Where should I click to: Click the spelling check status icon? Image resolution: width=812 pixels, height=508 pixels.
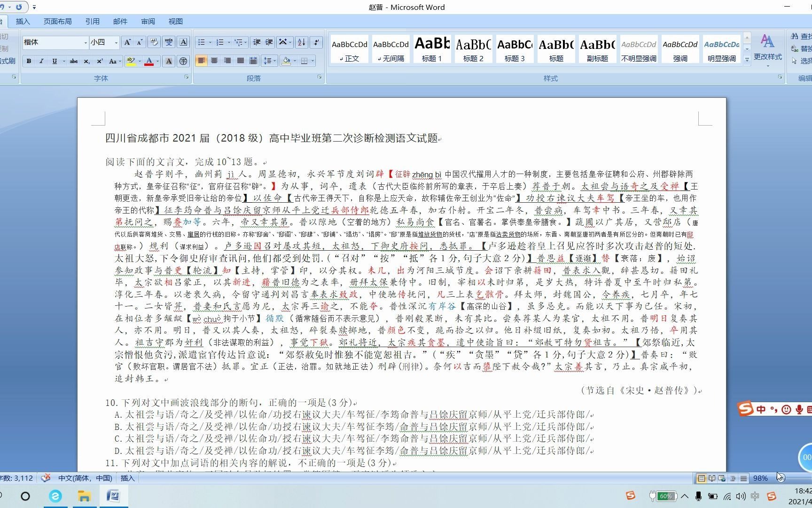(46, 478)
